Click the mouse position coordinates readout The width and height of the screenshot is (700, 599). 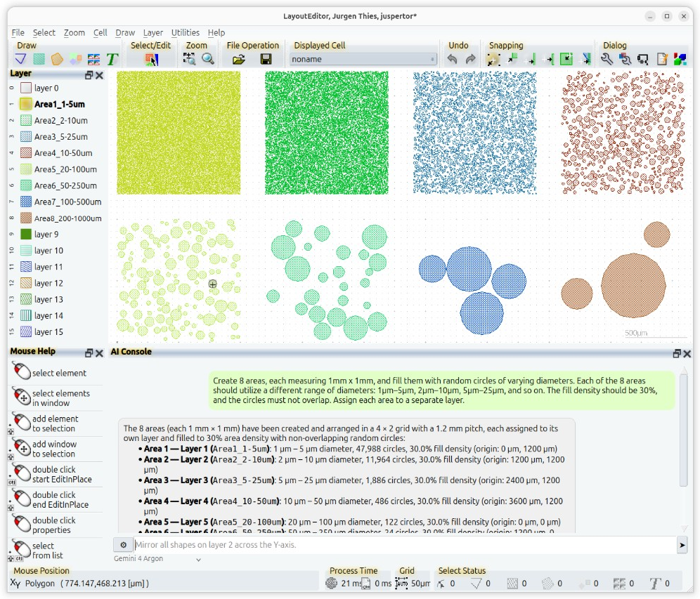pyautogui.click(x=105, y=584)
